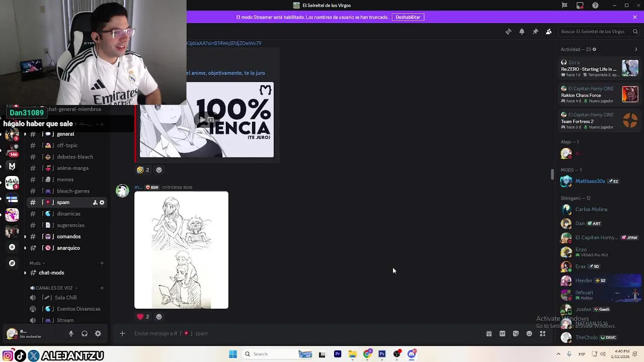The width and height of the screenshot is (644, 362).
Task: Open notification settings bell icon
Action: pos(522,31)
